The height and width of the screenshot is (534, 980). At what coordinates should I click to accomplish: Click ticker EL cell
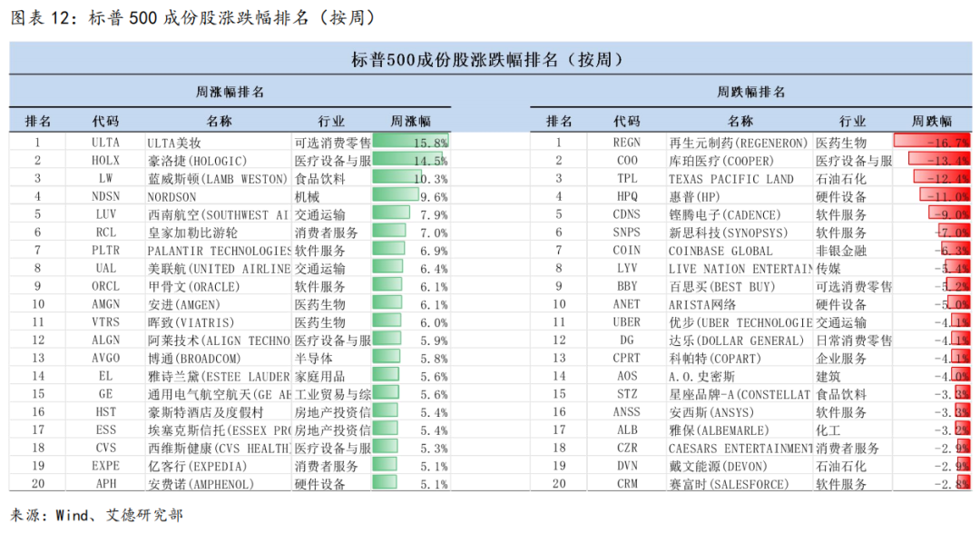click(105, 376)
